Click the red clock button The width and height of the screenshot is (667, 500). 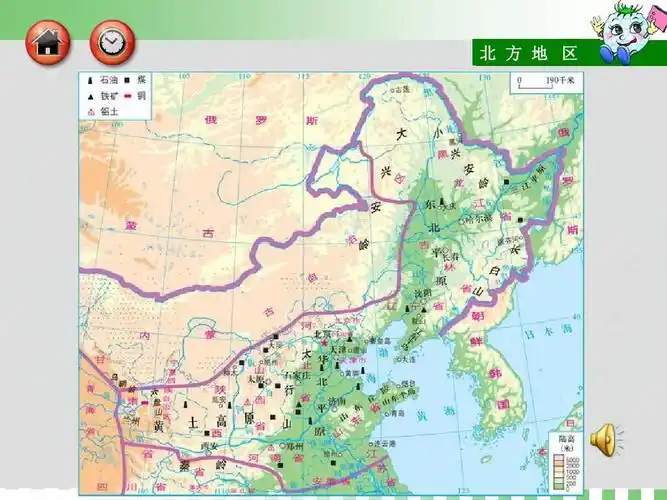click(x=112, y=43)
